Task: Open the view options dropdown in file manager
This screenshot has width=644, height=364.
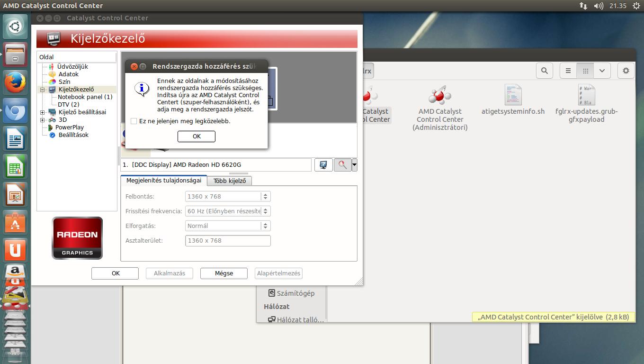Action: pyautogui.click(x=602, y=71)
